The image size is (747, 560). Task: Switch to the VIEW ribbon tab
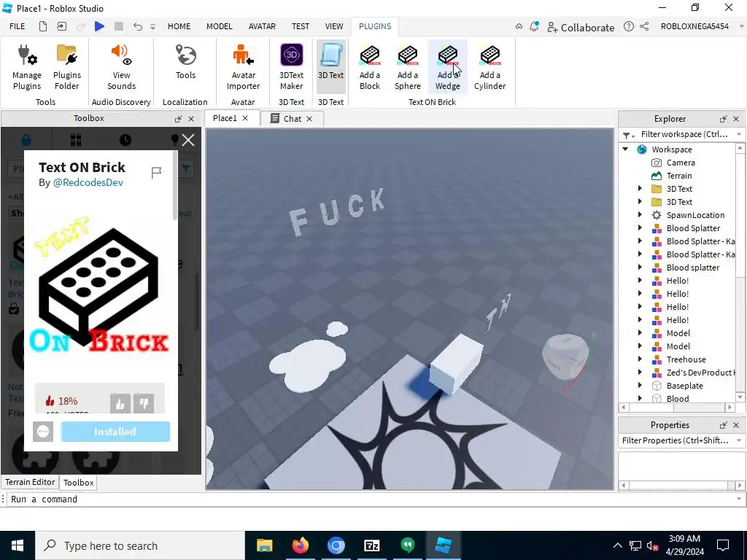pos(334,26)
